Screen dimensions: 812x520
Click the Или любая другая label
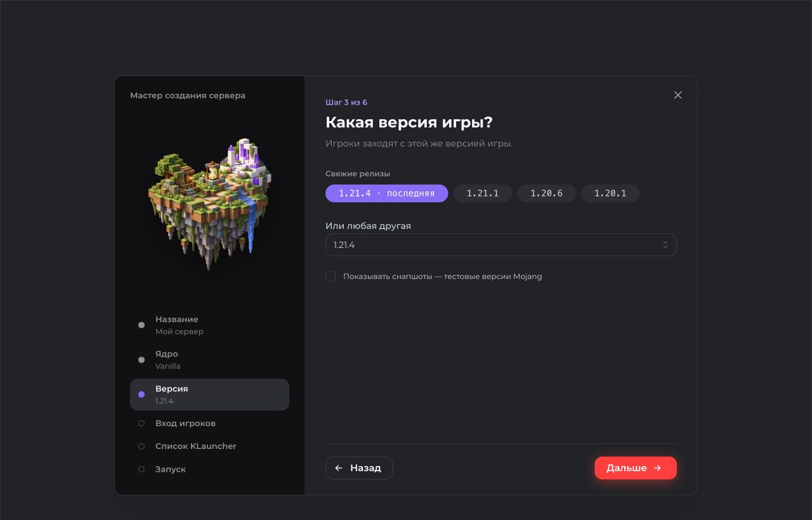click(368, 226)
